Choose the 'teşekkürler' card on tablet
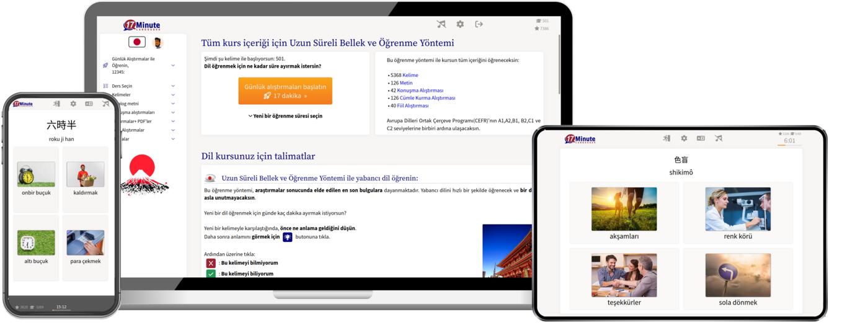 point(624,279)
